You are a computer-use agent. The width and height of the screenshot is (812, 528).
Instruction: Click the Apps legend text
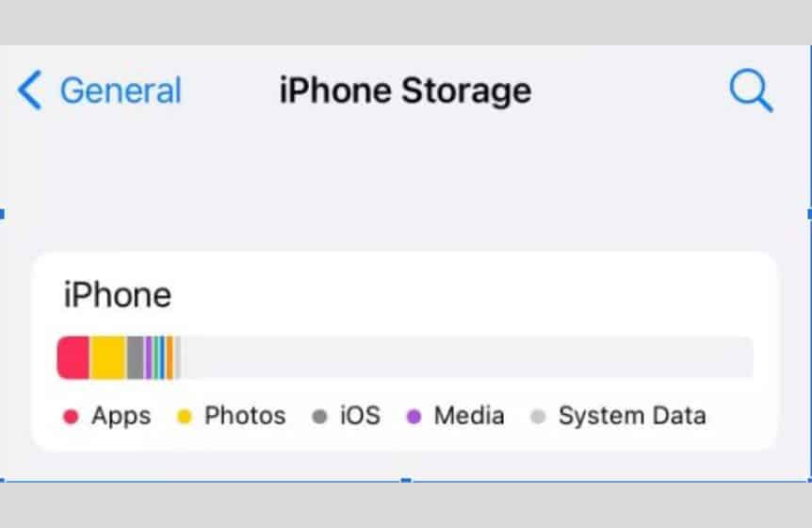coord(121,416)
